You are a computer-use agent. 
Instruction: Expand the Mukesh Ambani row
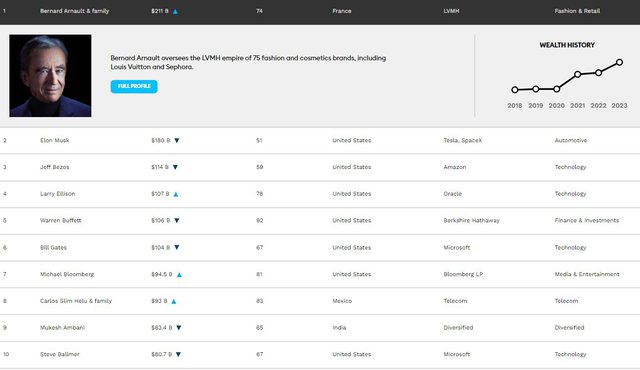tap(320, 328)
